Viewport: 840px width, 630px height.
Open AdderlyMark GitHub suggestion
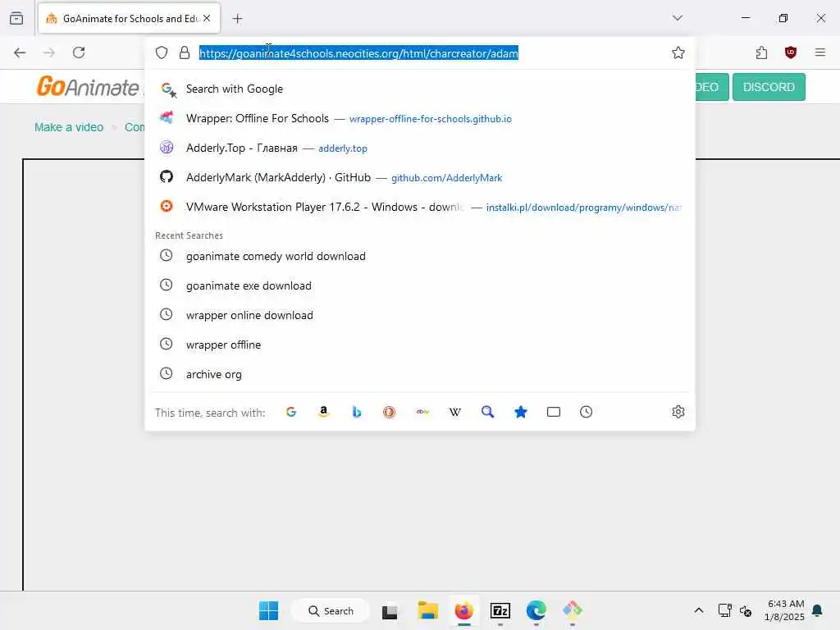420,177
